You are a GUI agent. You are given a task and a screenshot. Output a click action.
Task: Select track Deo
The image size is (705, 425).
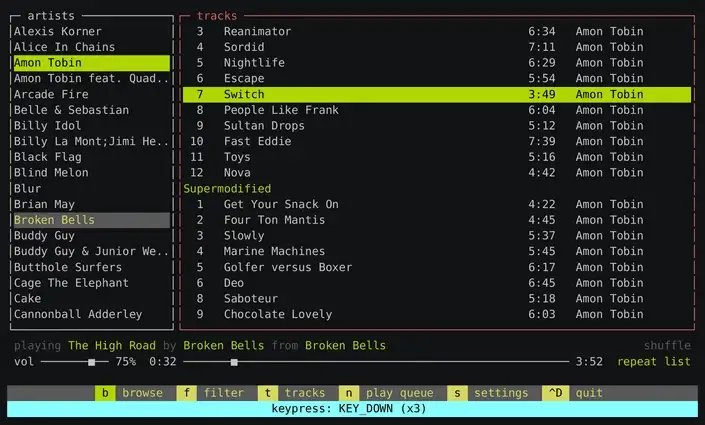(x=437, y=283)
